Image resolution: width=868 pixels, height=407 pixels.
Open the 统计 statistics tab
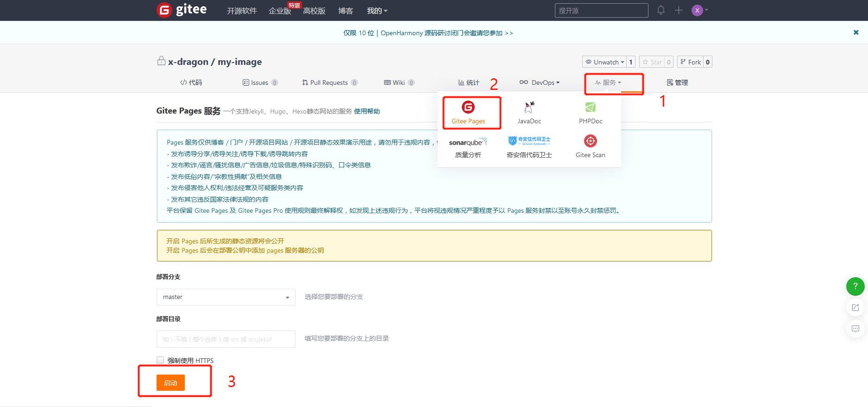point(469,83)
